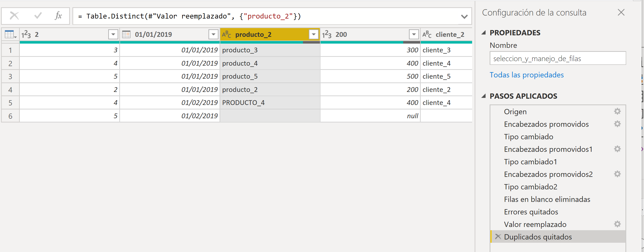Click the 300 value cell
The width and height of the screenshot is (644, 252).
point(370,50)
